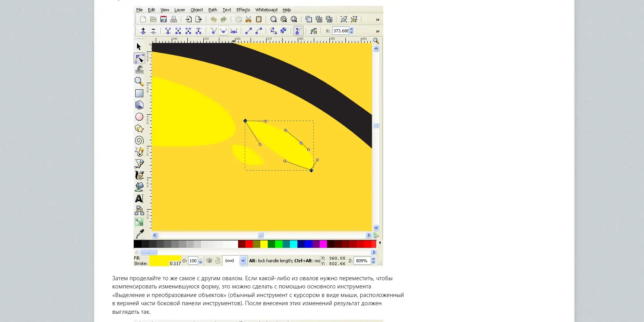Expand the node toolbar overflow chevron
644x322 pixels.
377,31
